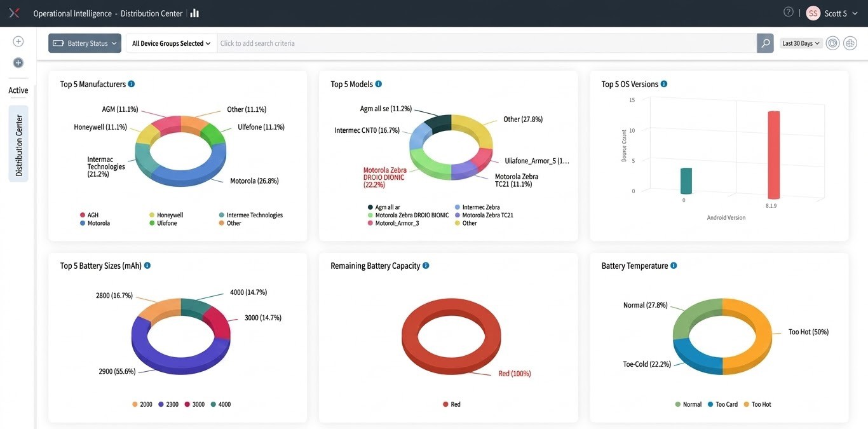Toggle the Intermee Technologies legend entry
868x429 pixels.
click(250, 215)
